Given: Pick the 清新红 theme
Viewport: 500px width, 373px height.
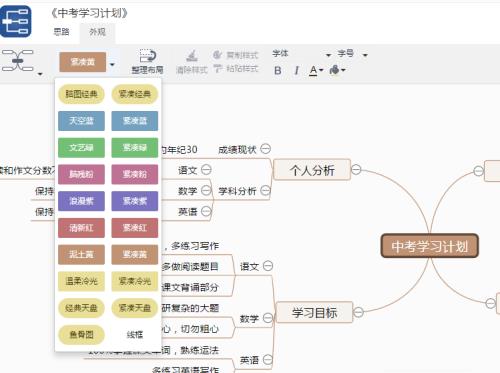Looking at the screenshot, I should coord(81,228).
